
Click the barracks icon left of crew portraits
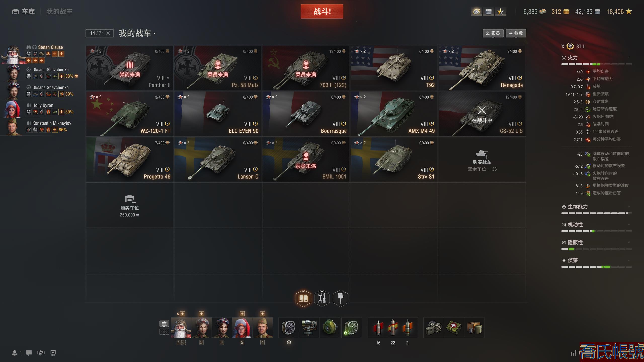tap(164, 324)
